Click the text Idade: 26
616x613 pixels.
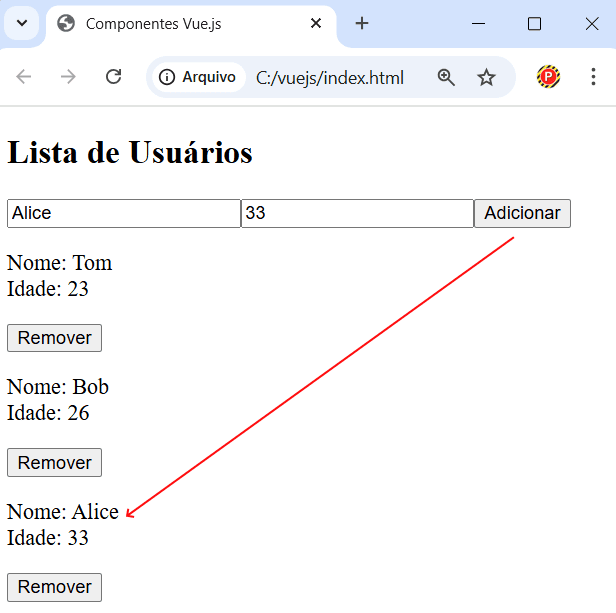(48, 413)
